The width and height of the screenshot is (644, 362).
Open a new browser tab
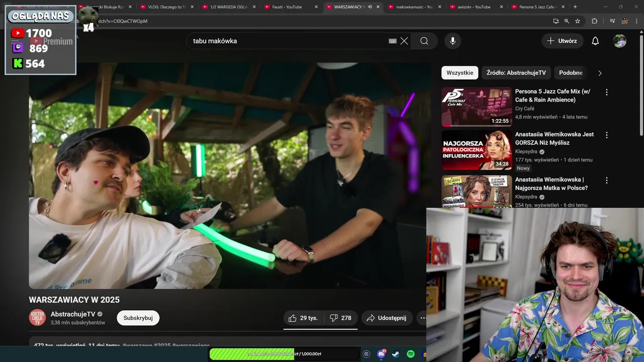(575, 7)
